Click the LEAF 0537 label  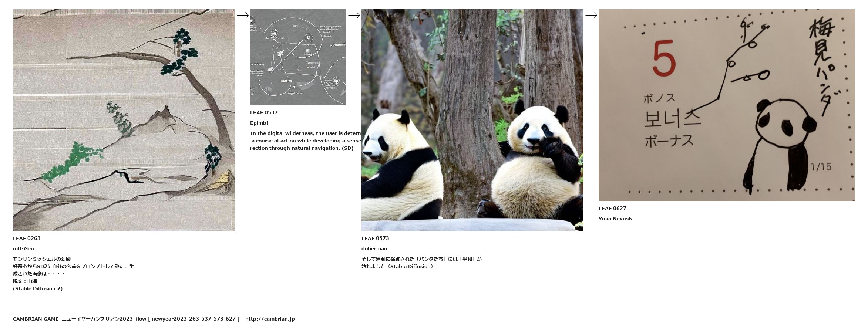[x=264, y=112]
